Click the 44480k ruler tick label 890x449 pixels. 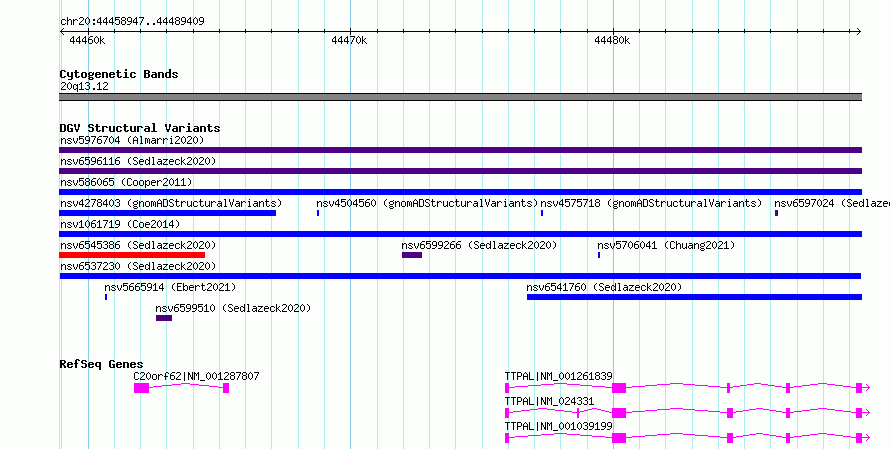click(612, 40)
